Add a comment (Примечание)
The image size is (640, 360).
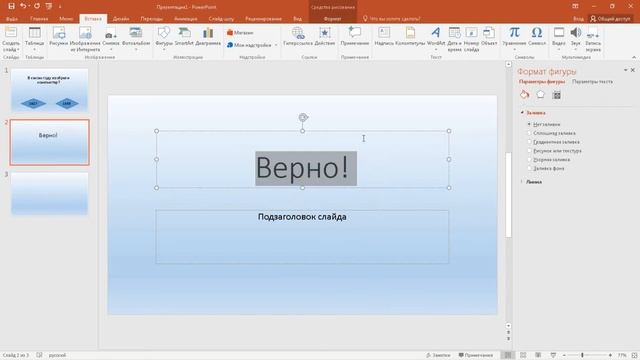(x=355, y=37)
